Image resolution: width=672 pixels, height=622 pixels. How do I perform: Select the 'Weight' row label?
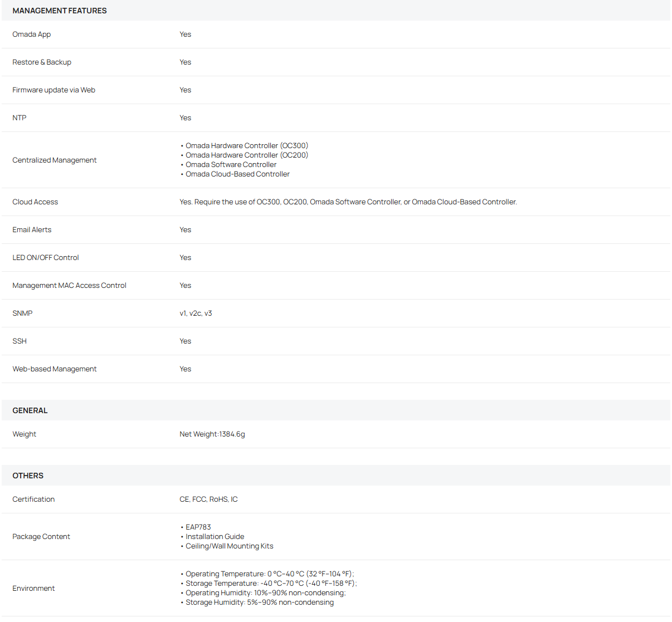[25, 434]
